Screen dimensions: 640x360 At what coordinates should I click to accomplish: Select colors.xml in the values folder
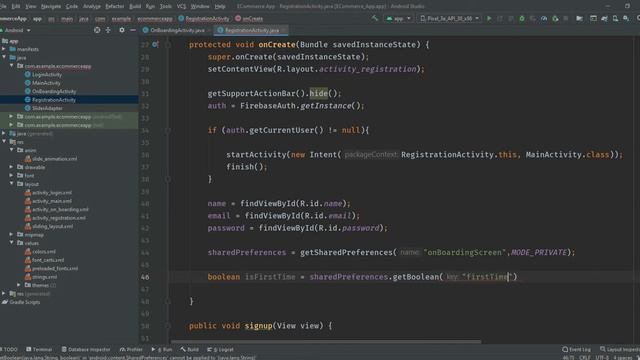click(x=44, y=251)
